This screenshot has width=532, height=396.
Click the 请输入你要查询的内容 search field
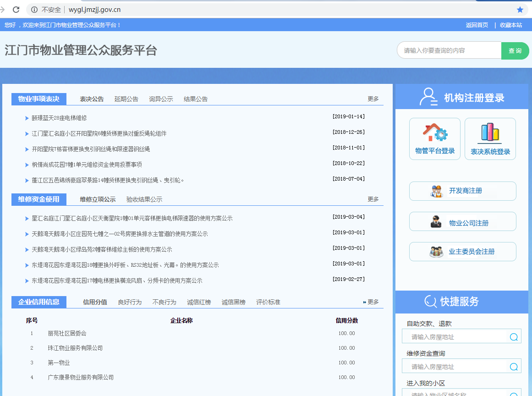tap(449, 50)
